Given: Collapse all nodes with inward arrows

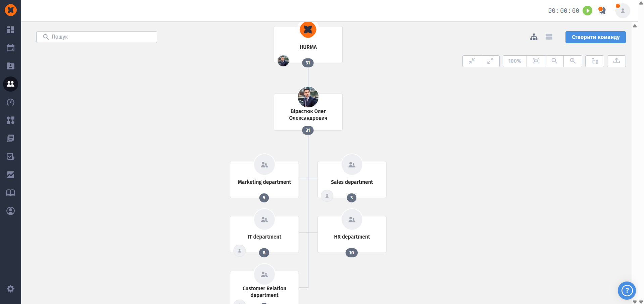Looking at the screenshot, I should pos(472,61).
